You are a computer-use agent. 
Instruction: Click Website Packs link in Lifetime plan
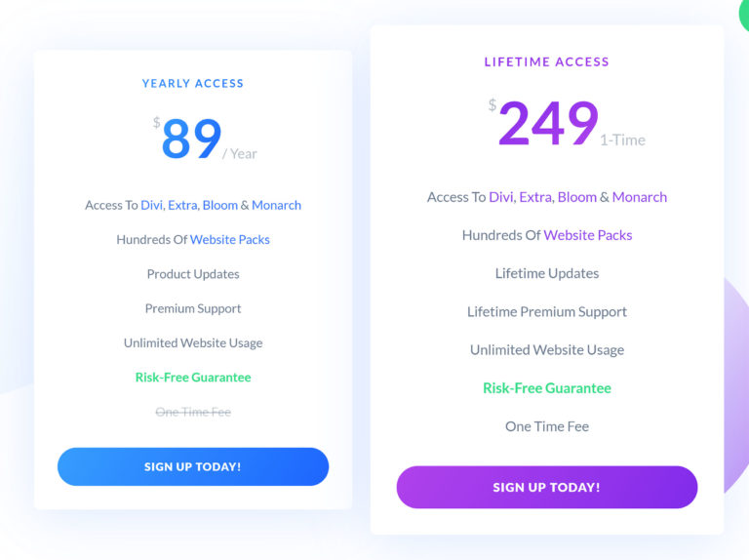click(588, 235)
